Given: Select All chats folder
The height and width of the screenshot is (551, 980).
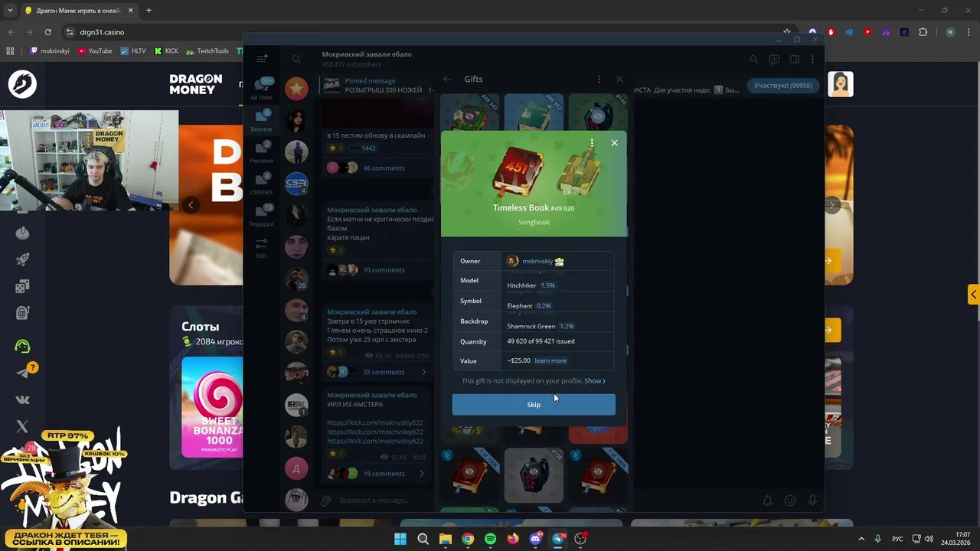Looking at the screenshot, I should coord(262,88).
